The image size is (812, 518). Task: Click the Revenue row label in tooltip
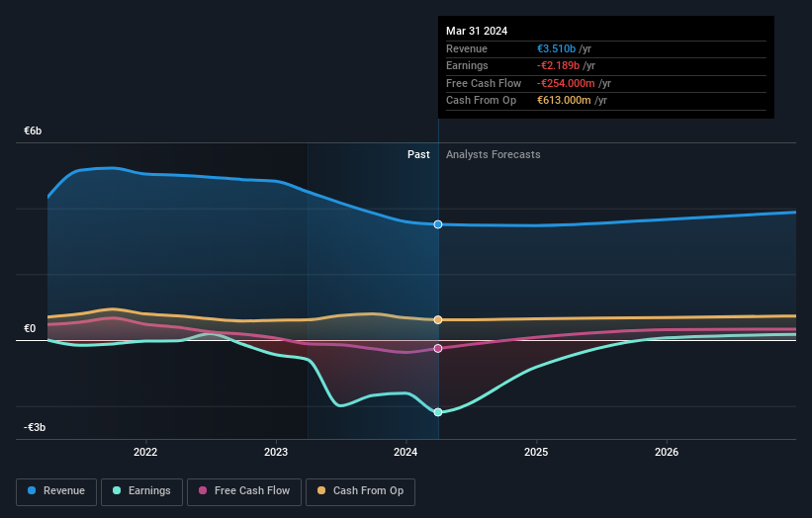coord(467,48)
